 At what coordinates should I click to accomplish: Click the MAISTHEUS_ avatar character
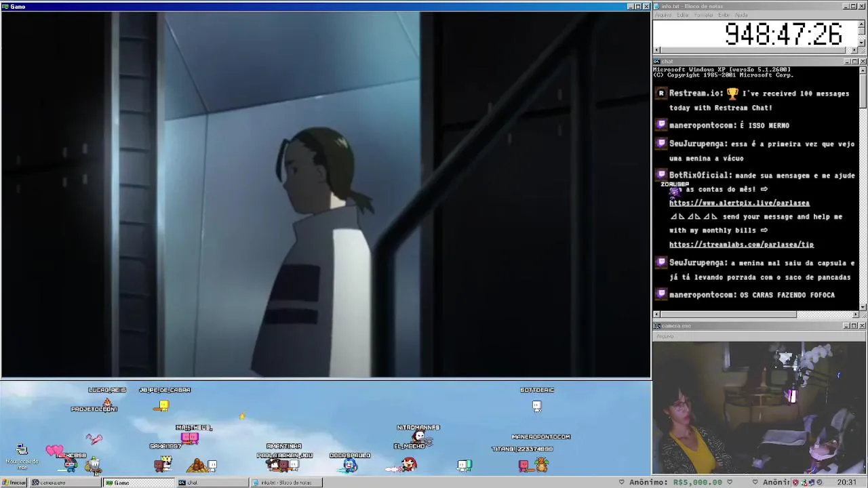click(x=189, y=439)
